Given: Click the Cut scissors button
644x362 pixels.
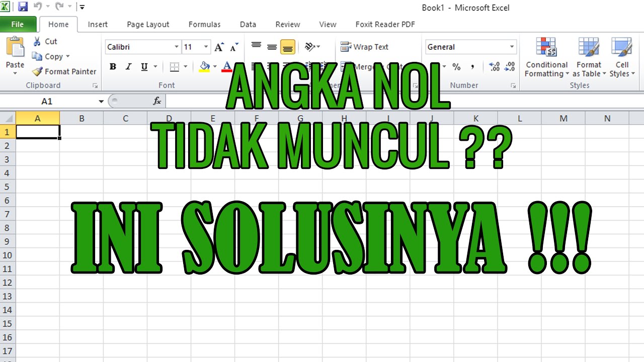Looking at the screenshot, I should (45, 42).
